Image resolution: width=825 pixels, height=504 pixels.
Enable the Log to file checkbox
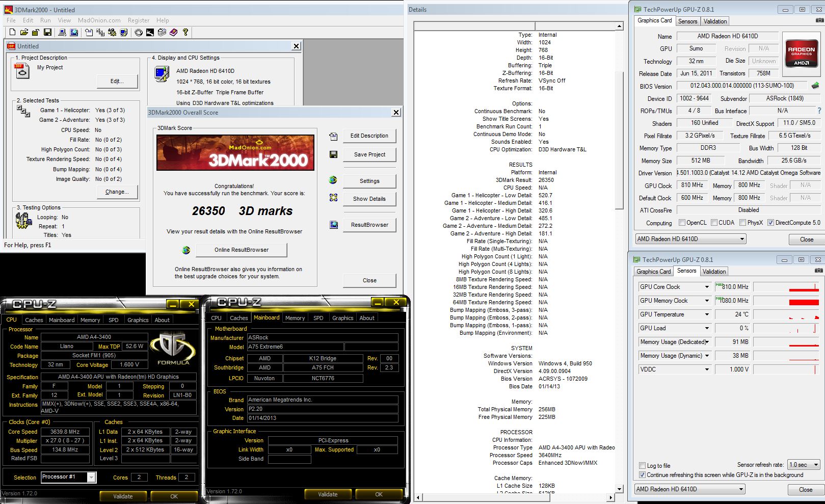[642, 466]
